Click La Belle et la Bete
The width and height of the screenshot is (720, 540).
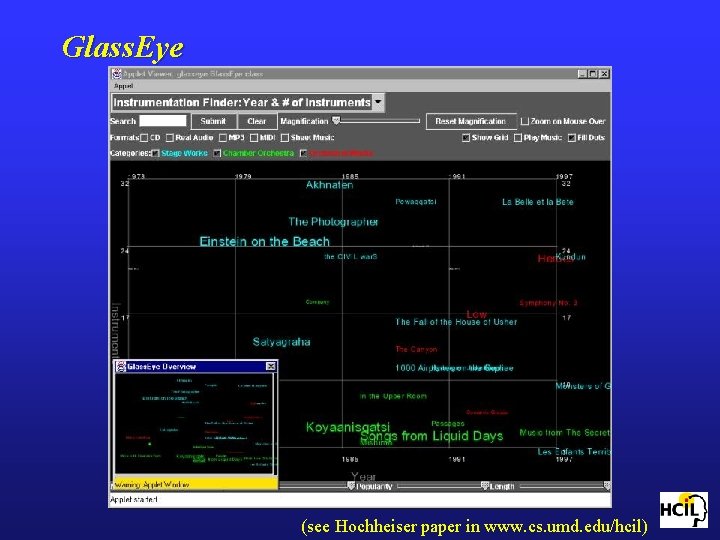coord(538,202)
